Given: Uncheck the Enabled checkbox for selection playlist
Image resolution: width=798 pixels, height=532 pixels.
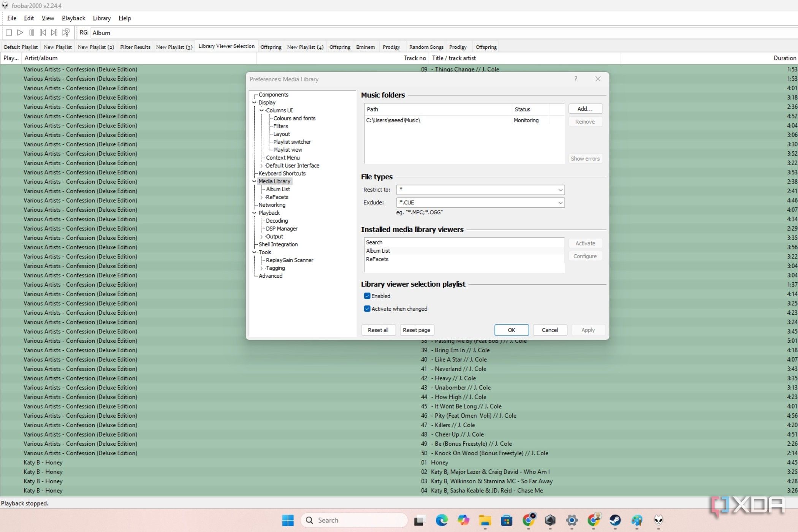Looking at the screenshot, I should click(x=367, y=296).
